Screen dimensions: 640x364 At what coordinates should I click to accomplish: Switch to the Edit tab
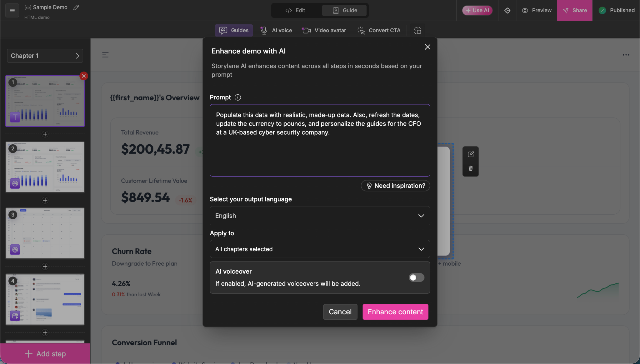click(x=295, y=10)
